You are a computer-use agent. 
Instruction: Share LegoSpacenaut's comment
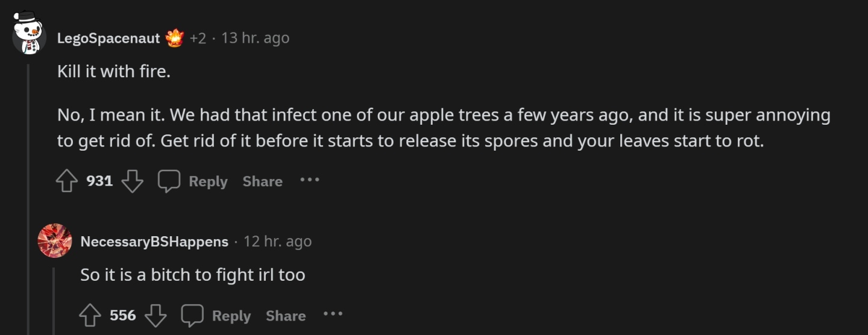point(262,181)
